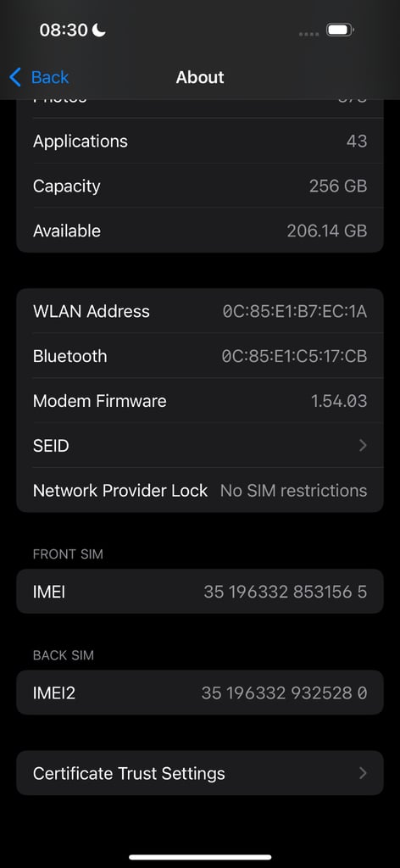Screen dimensions: 400x868
Task: Tap the Bluetooth address row
Action: [x=200, y=356]
